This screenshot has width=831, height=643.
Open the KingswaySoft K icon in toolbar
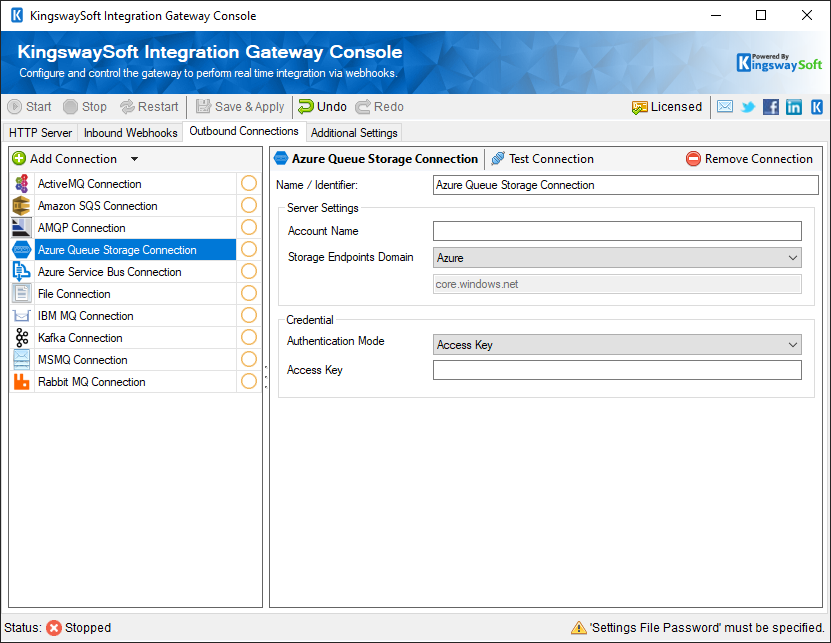[817, 107]
